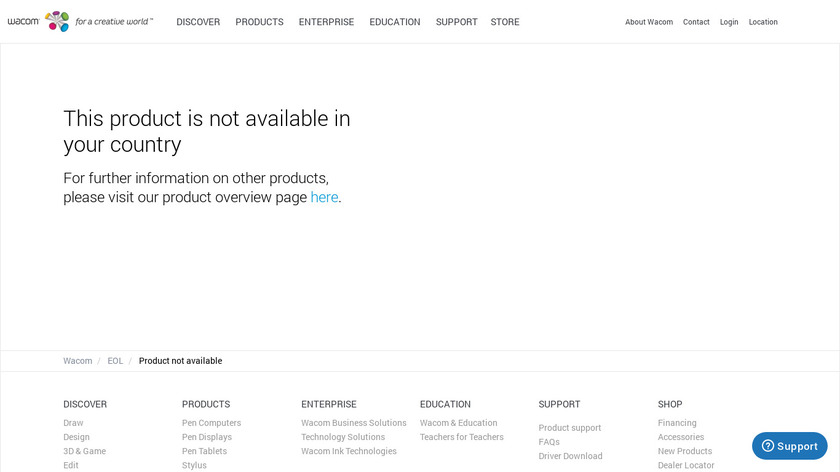Viewport: 840px width, 472px height.
Task: Open Accessories footer link
Action: [681, 437]
